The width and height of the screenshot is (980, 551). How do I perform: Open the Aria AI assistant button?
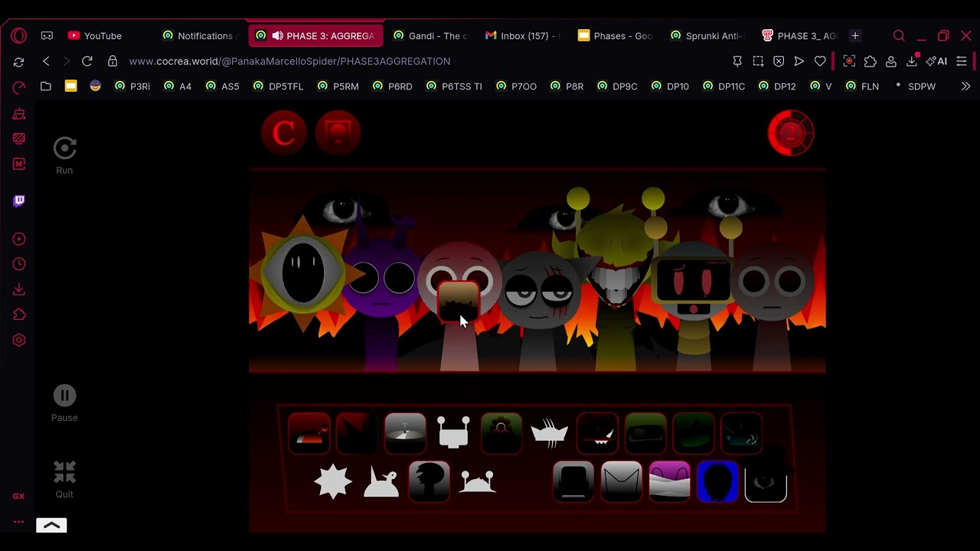pos(936,61)
